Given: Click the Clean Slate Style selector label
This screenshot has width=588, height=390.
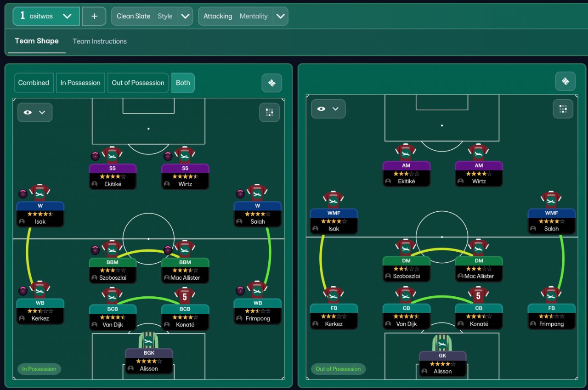Looking at the screenshot, I should (x=144, y=16).
